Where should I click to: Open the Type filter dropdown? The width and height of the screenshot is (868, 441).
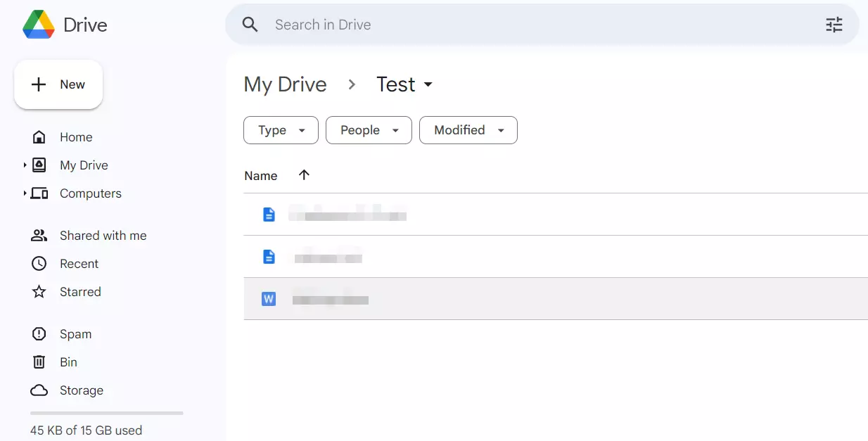281,130
